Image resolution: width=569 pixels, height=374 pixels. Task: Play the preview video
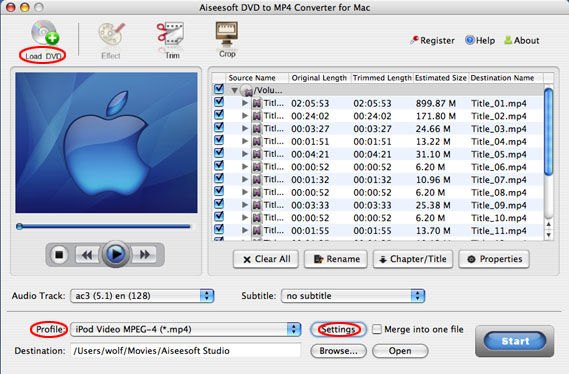[116, 254]
